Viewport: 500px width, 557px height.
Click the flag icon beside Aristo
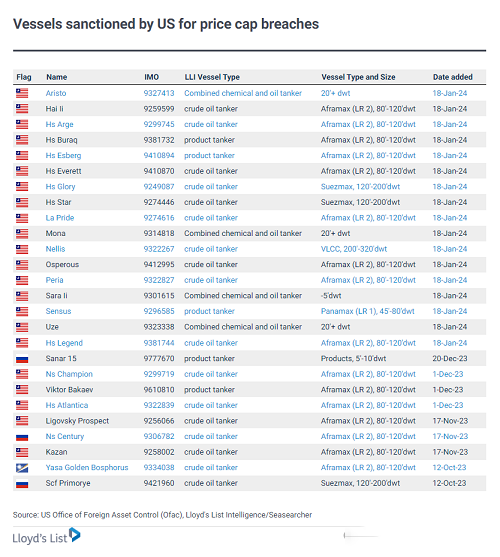pos(22,93)
